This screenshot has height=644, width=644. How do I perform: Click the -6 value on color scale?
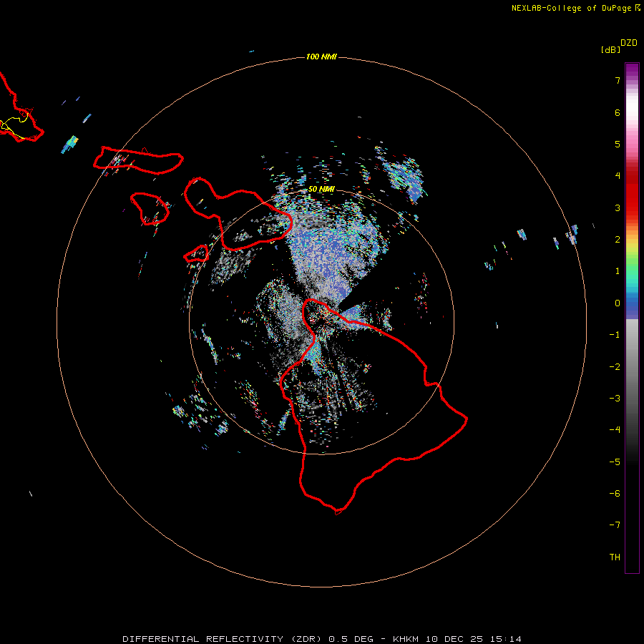tap(615, 494)
